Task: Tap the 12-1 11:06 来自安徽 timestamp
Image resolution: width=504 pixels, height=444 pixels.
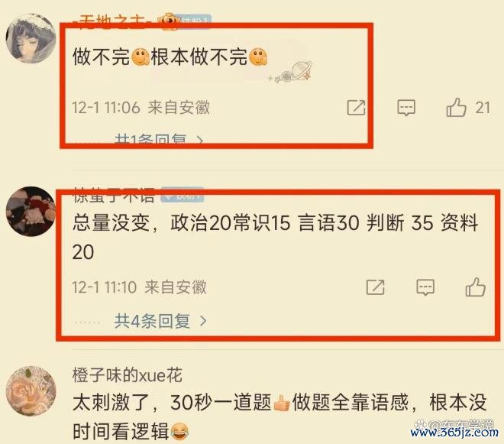Action: click(141, 108)
